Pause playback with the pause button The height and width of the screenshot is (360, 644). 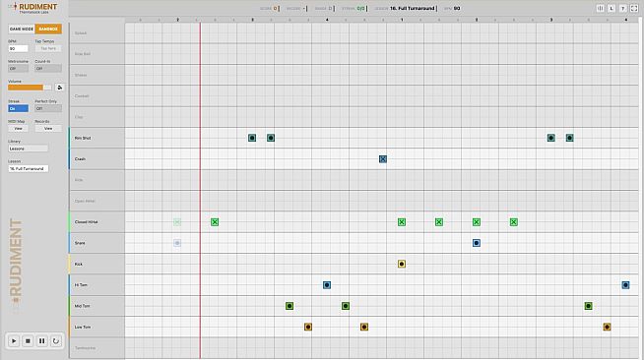pyautogui.click(x=42, y=340)
